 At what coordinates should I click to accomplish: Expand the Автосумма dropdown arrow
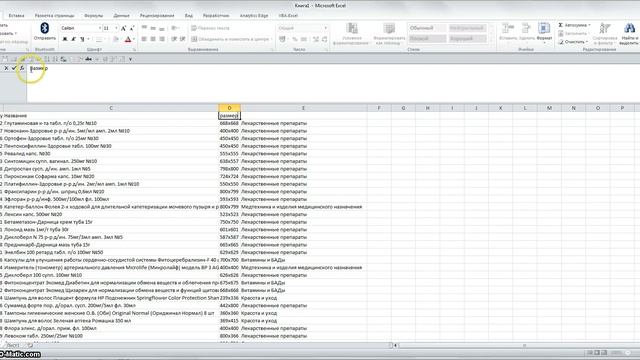(589, 25)
